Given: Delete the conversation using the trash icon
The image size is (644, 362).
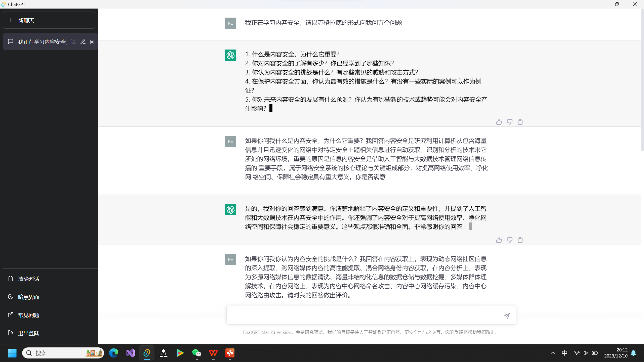Looking at the screenshot, I should (92, 41).
